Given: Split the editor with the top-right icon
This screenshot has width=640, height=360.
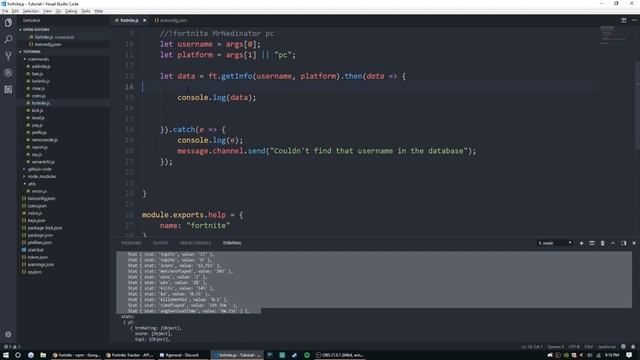Looking at the screenshot, I should pos(624,20).
